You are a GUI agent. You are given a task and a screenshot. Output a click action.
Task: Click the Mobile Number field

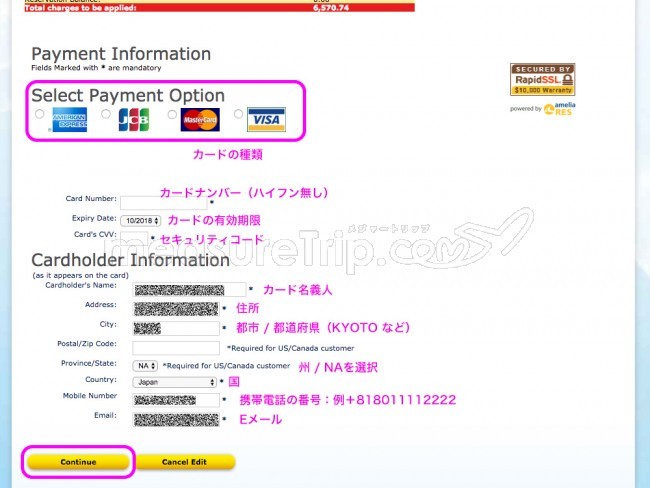pyautogui.click(x=176, y=400)
